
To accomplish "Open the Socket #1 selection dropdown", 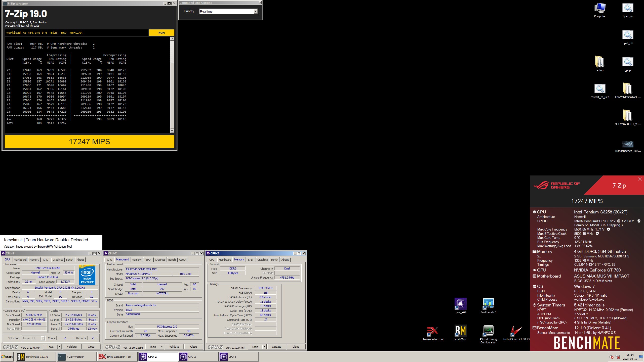I will tap(33, 338).
